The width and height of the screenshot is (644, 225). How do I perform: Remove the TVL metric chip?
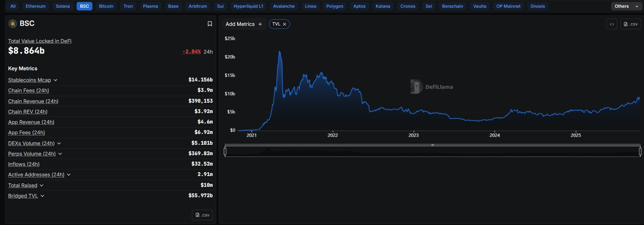coord(285,24)
